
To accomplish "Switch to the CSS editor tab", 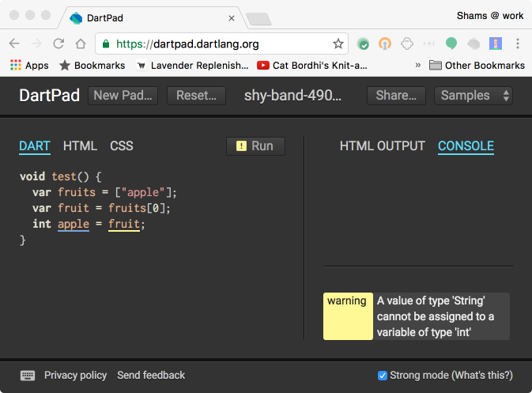I will click(122, 145).
